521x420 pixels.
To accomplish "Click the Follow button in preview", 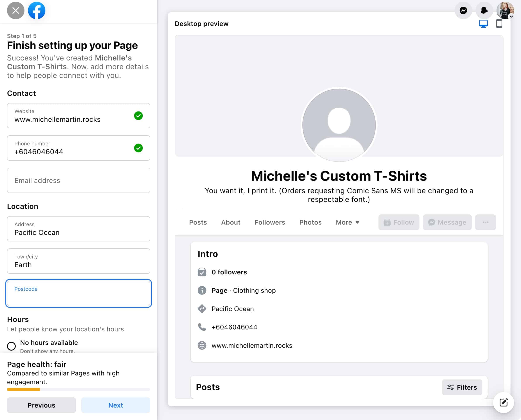I will (399, 222).
